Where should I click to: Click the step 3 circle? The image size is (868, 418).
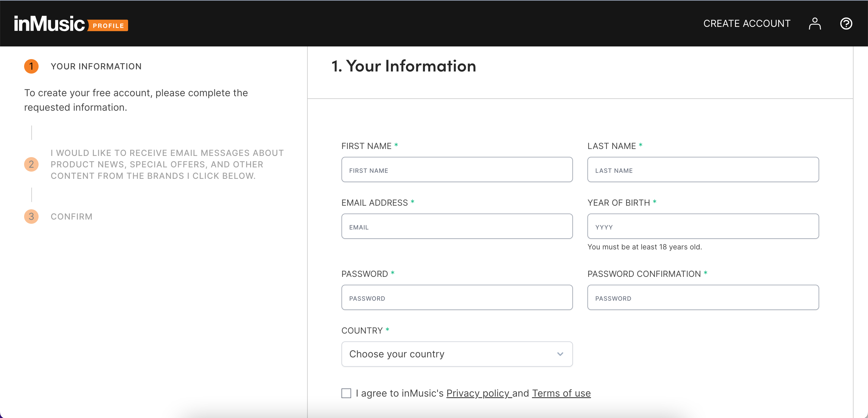tap(31, 217)
